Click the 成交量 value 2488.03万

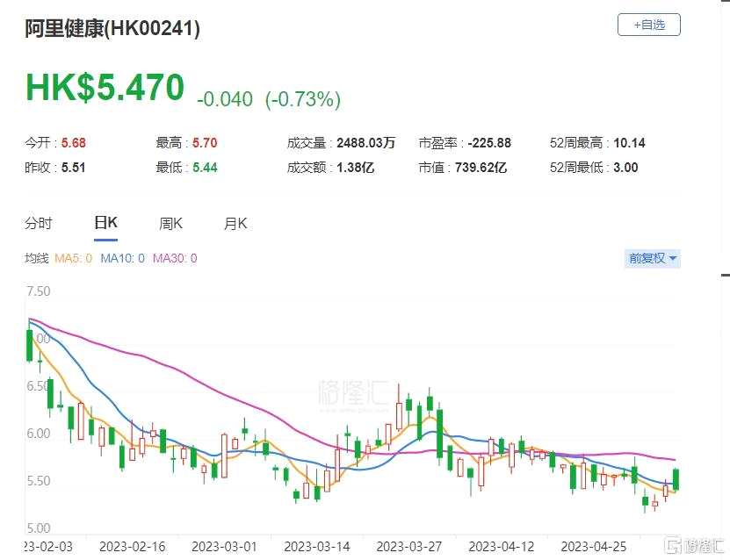tap(366, 143)
